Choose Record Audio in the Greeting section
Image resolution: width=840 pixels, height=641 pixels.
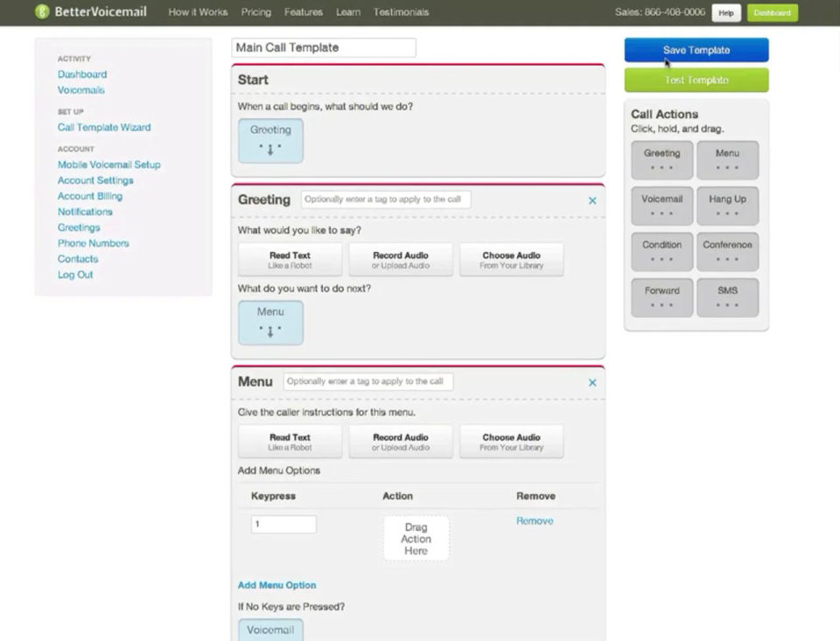(x=400, y=260)
